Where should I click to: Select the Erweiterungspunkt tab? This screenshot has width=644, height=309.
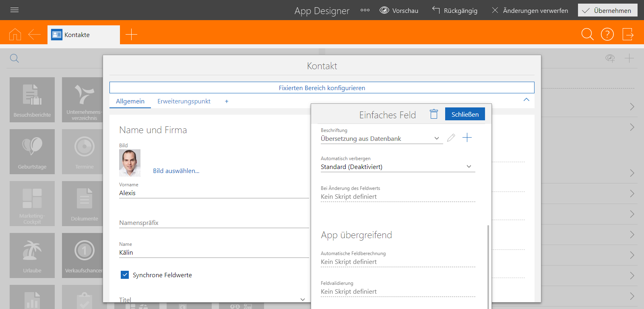(x=184, y=101)
